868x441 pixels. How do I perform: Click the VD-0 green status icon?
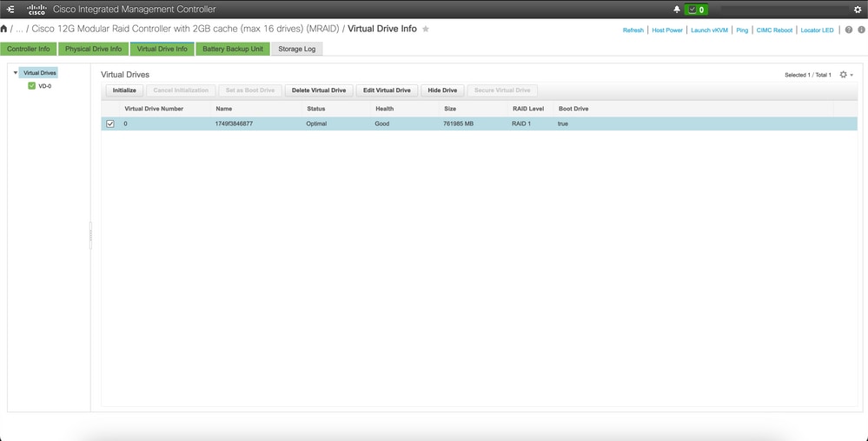click(x=31, y=86)
